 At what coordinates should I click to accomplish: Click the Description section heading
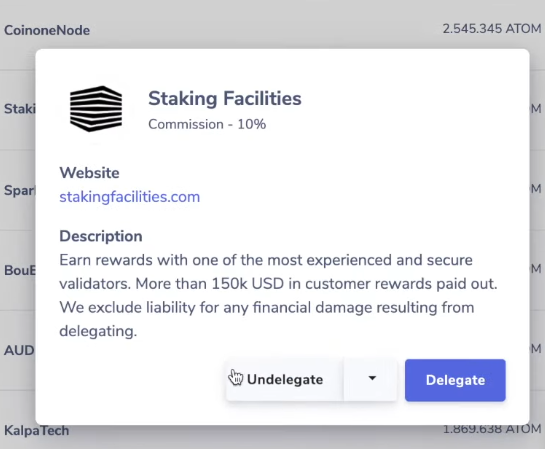[101, 236]
